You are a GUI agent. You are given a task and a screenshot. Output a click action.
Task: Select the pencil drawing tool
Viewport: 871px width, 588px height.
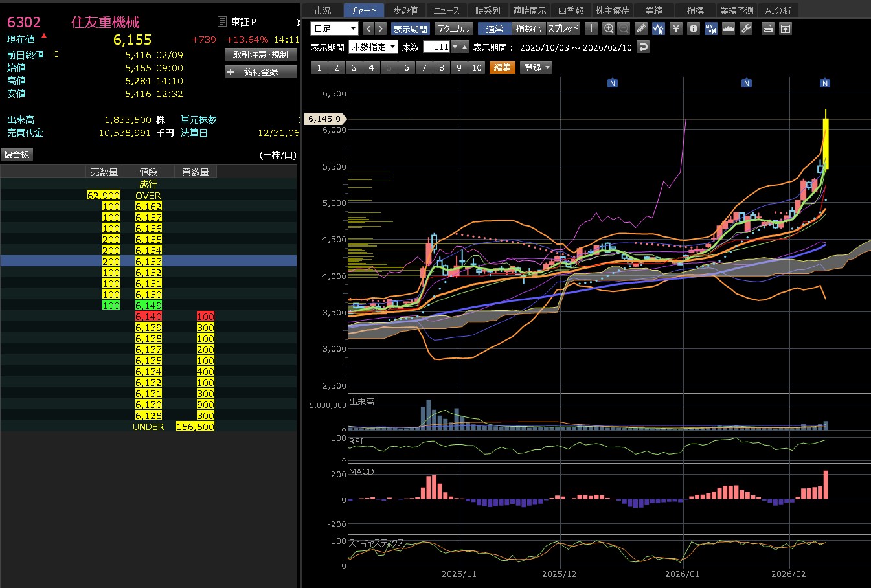(641, 28)
